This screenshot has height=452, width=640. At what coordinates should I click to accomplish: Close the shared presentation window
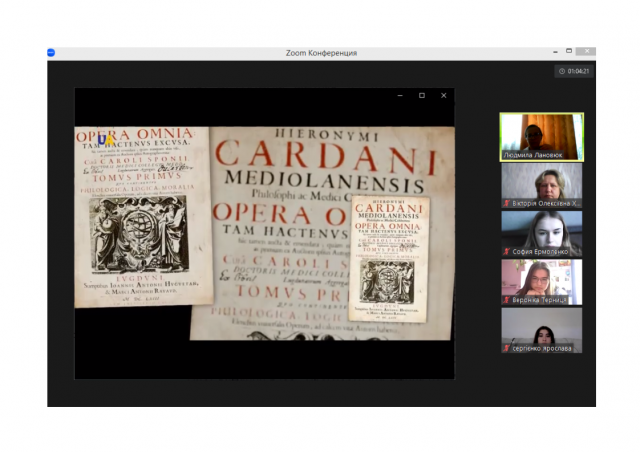(x=444, y=96)
